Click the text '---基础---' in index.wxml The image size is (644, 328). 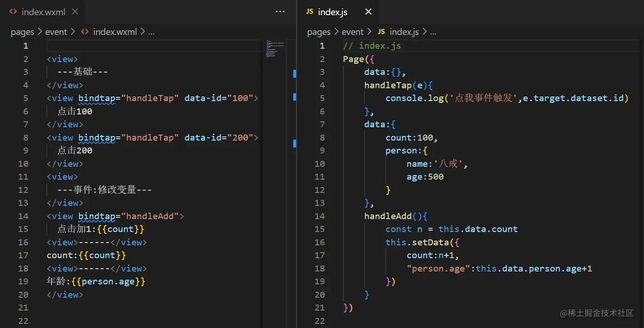[83, 72]
